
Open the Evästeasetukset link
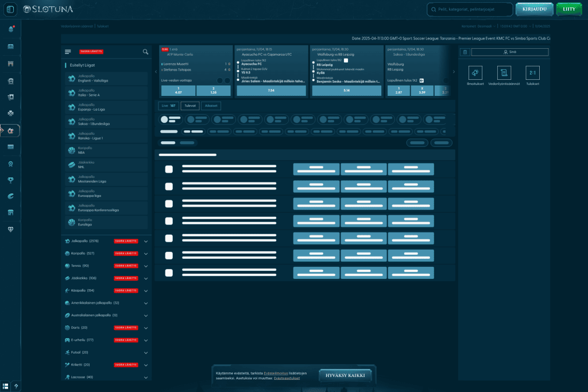287,378
